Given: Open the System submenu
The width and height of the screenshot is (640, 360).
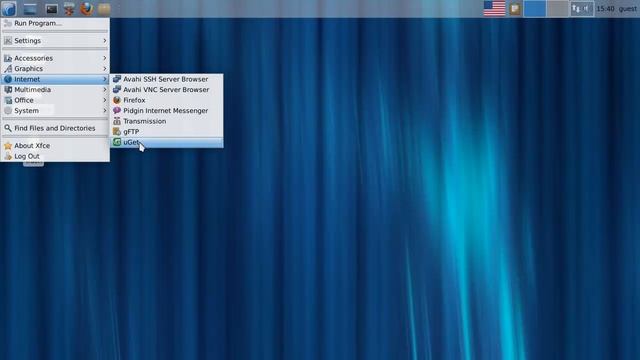Looking at the screenshot, I should (x=55, y=111).
